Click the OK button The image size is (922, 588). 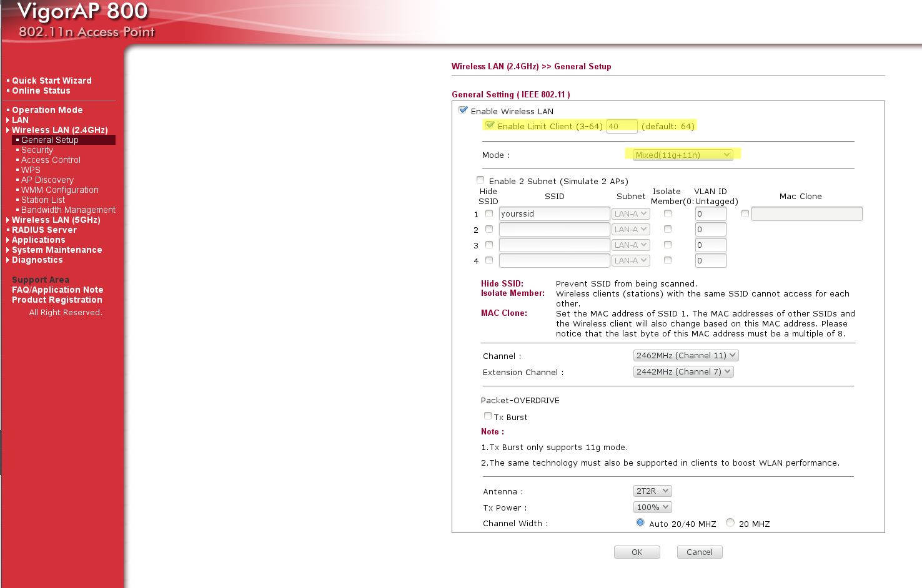point(637,552)
